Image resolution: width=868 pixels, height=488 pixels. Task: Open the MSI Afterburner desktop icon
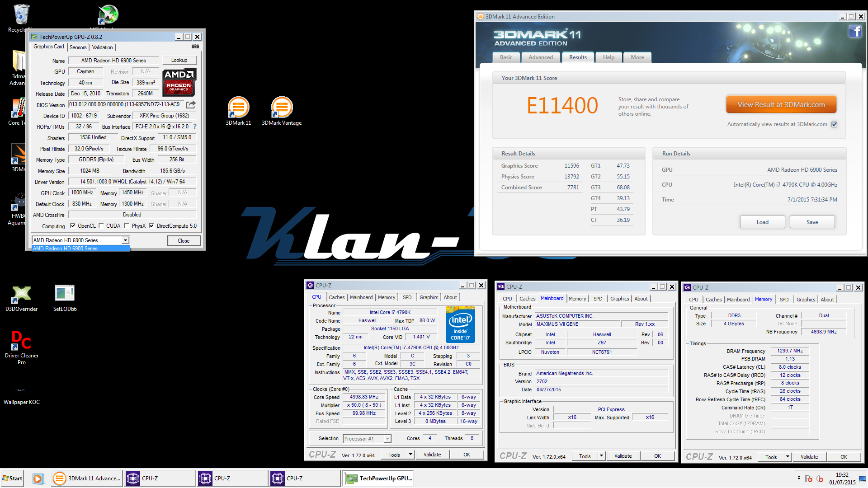pyautogui.click(x=108, y=15)
